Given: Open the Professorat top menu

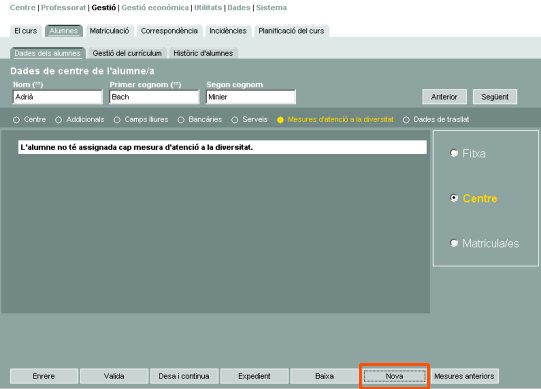Looking at the screenshot, I should point(63,8).
